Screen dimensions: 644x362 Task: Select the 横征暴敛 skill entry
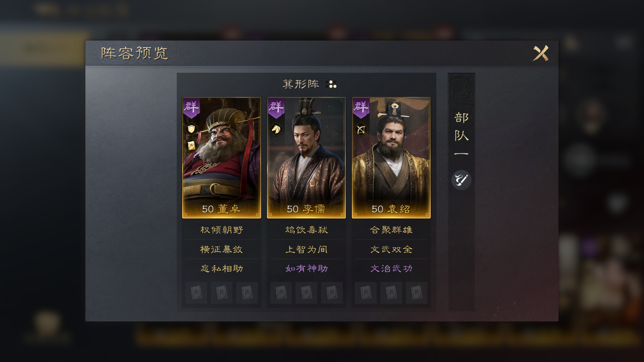[221, 249]
